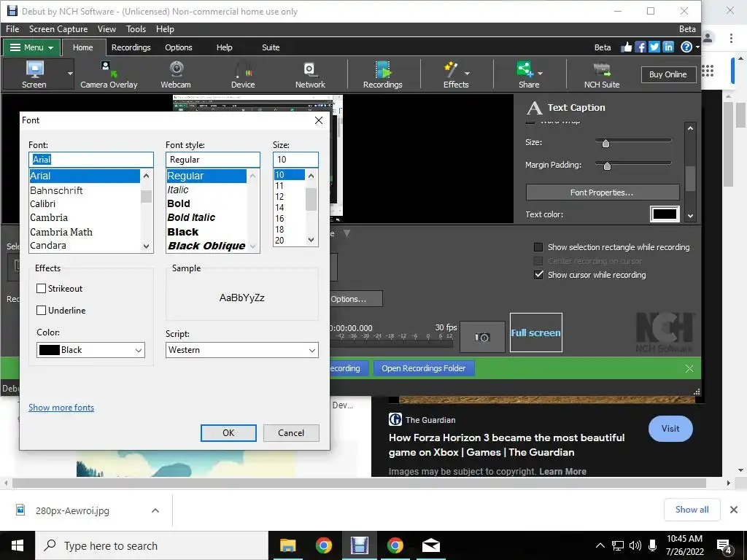747x560 pixels.
Task: Close the Chrome downloads bar
Action: 734,510
